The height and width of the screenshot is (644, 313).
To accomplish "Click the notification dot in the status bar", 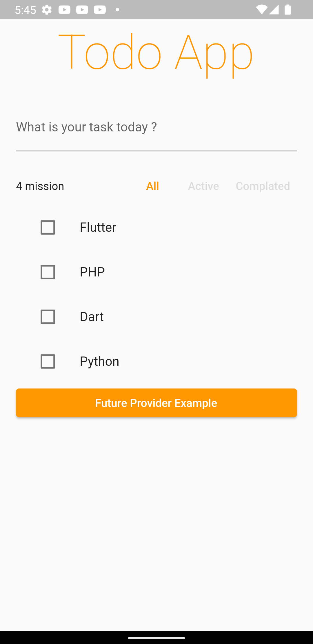I will coord(117,9).
